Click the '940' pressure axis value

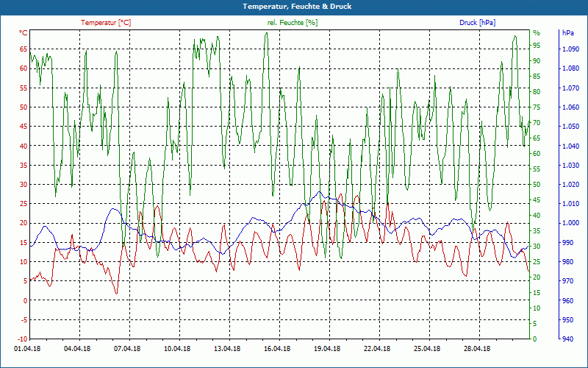pyautogui.click(x=568, y=339)
